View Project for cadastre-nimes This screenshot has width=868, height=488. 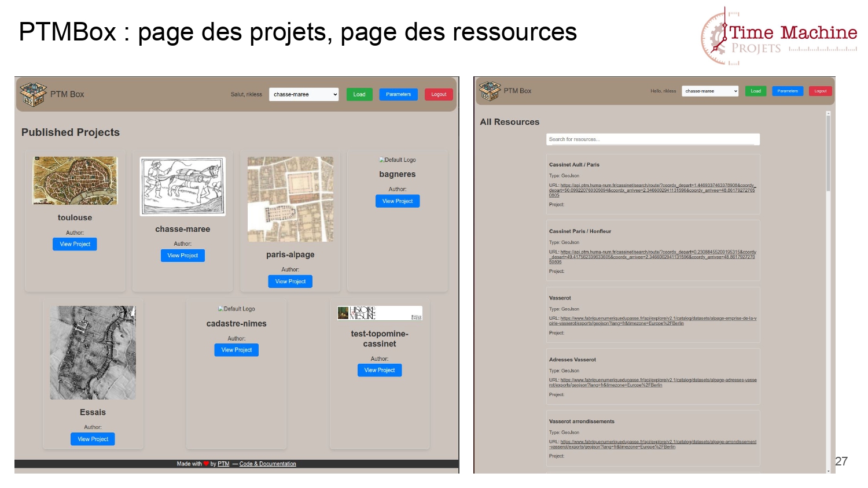pyautogui.click(x=236, y=350)
